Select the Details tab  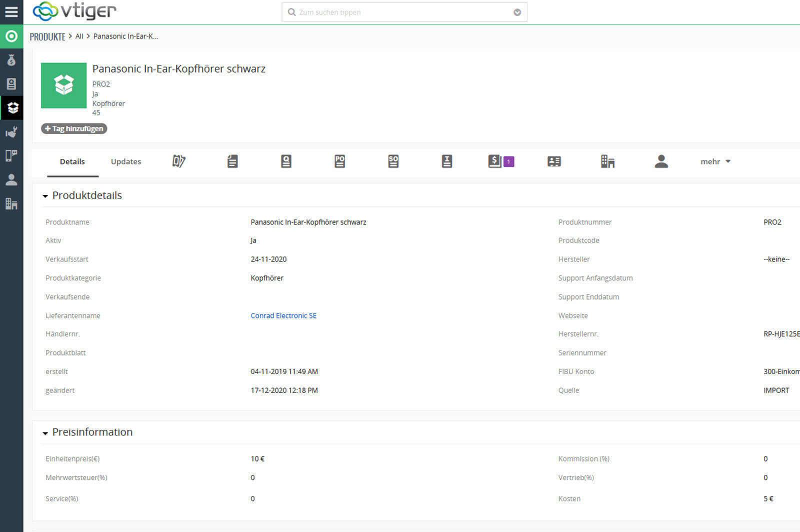[72, 161]
